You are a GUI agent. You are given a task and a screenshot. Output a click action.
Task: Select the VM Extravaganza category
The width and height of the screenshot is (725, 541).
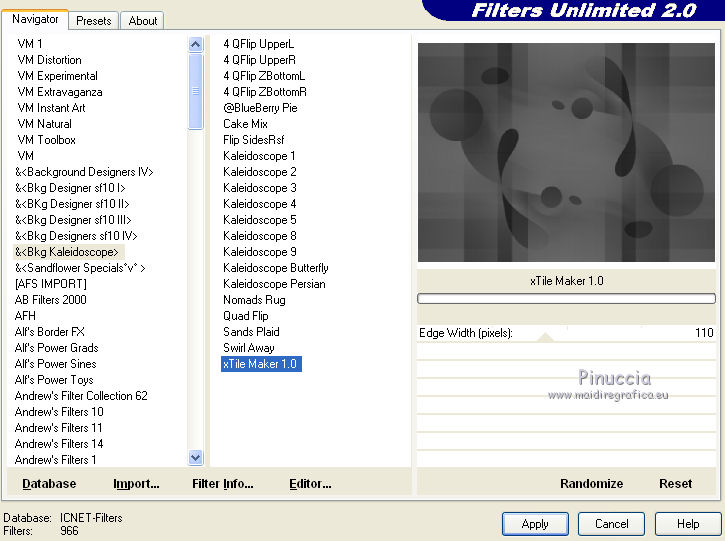coord(60,92)
